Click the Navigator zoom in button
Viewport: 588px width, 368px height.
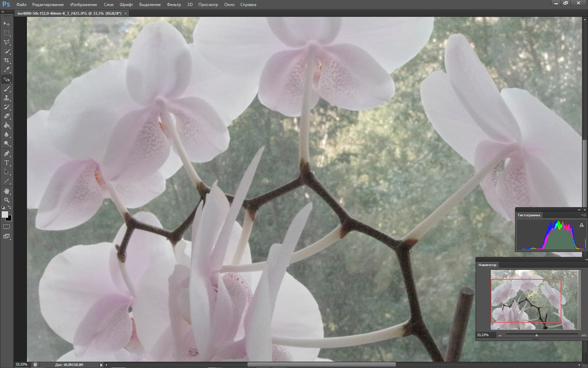[x=584, y=335]
